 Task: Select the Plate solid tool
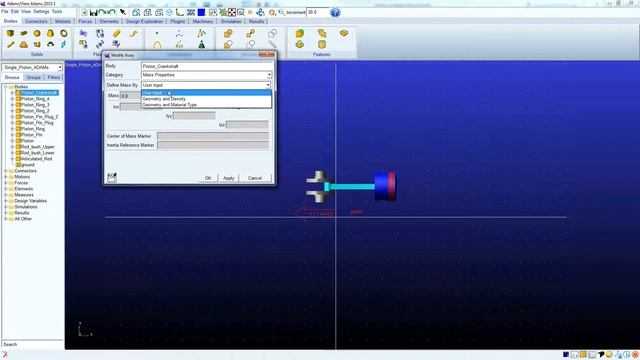click(x=24, y=44)
